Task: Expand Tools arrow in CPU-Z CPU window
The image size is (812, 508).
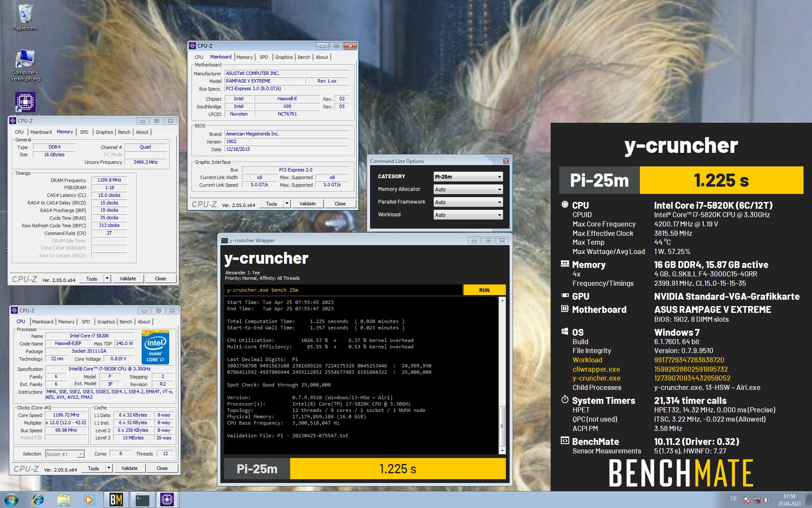Action: (x=109, y=468)
